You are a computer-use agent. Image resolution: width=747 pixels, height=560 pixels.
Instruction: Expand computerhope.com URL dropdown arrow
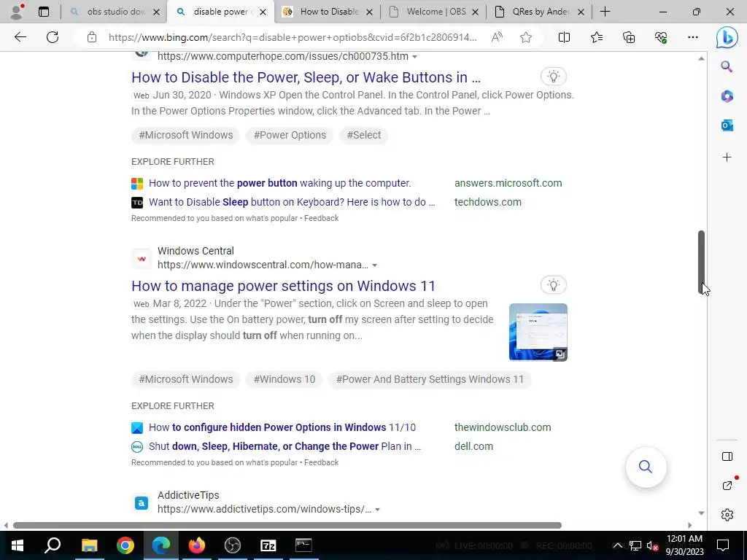point(414,57)
